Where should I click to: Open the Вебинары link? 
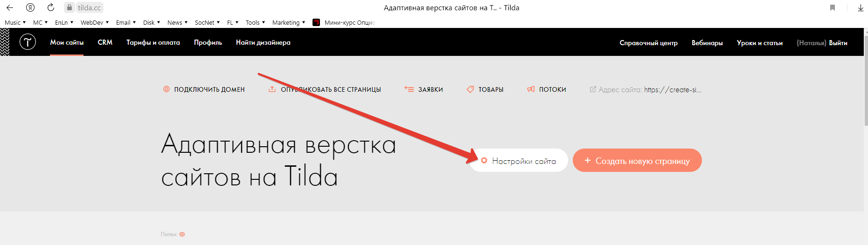point(707,43)
